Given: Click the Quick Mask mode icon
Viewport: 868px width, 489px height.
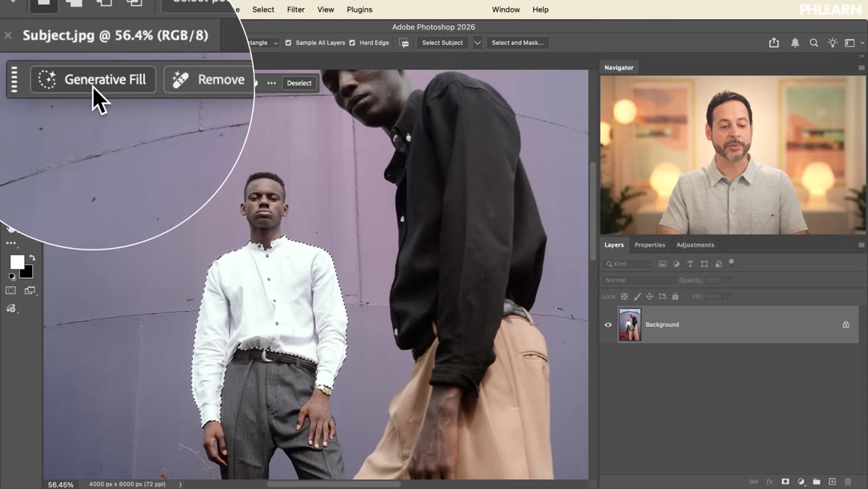Looking at the screenshot, I should tap(11, 290).
